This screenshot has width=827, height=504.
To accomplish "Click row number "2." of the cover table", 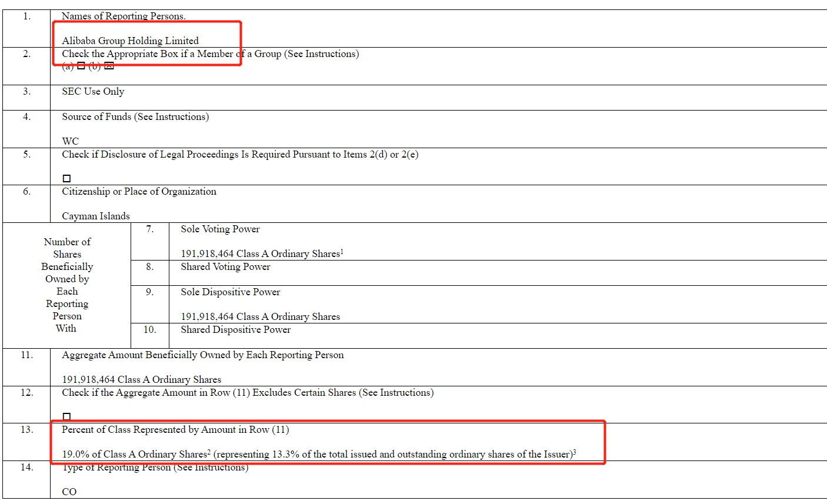I will 26,54.
